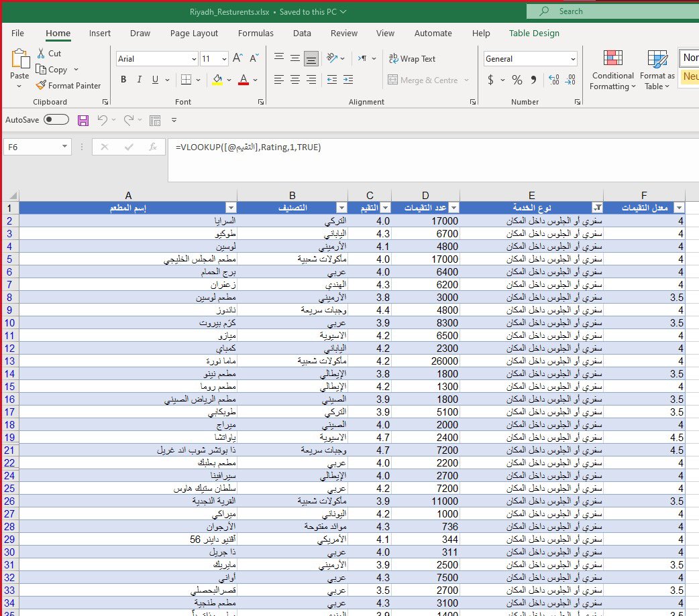The width and height of the screenshot is (699, 616).
Task: Open the General number format dropdown
Action: (x=573, y=59)
